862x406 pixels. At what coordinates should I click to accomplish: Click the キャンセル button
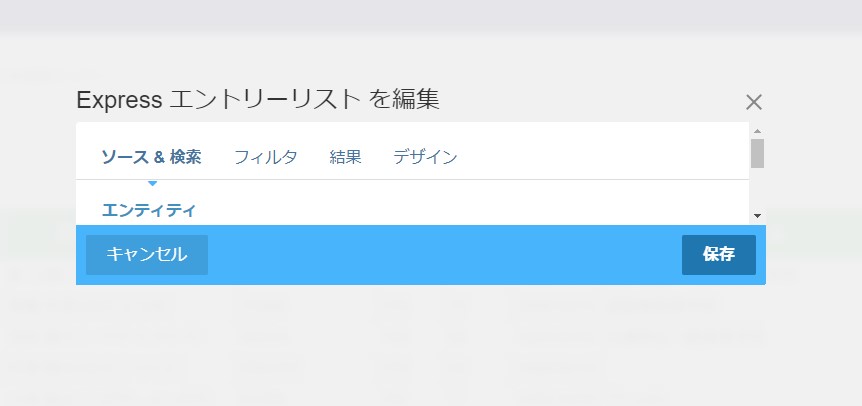147,254
